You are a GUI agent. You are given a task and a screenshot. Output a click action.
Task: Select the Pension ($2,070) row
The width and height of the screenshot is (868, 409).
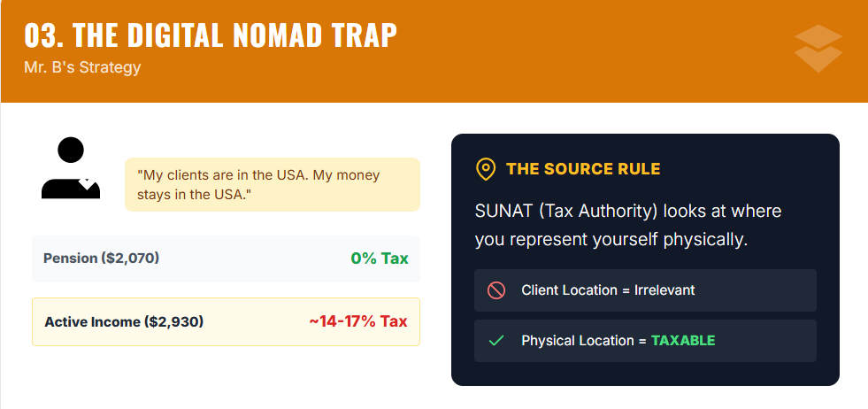[x=226, y=259]
